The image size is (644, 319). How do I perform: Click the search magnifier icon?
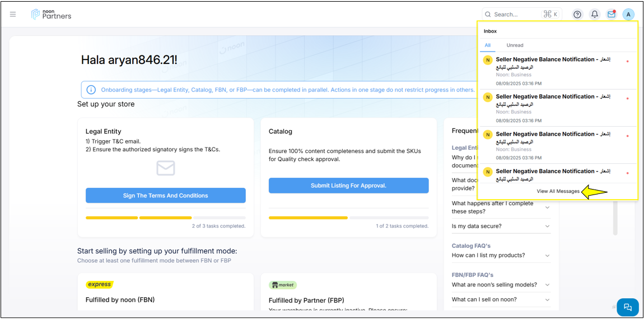point(488,15)
